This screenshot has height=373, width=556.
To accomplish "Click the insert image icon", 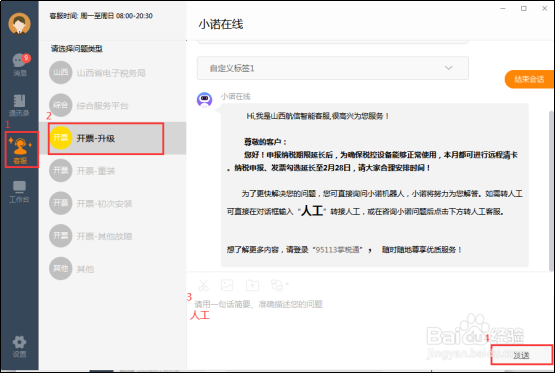I will (x=227, y=285).
